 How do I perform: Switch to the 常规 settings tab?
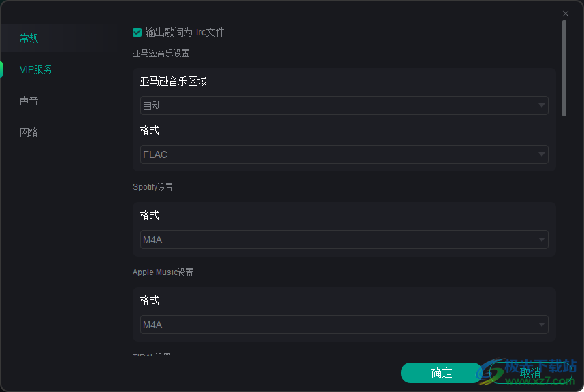tap(29, 38)
